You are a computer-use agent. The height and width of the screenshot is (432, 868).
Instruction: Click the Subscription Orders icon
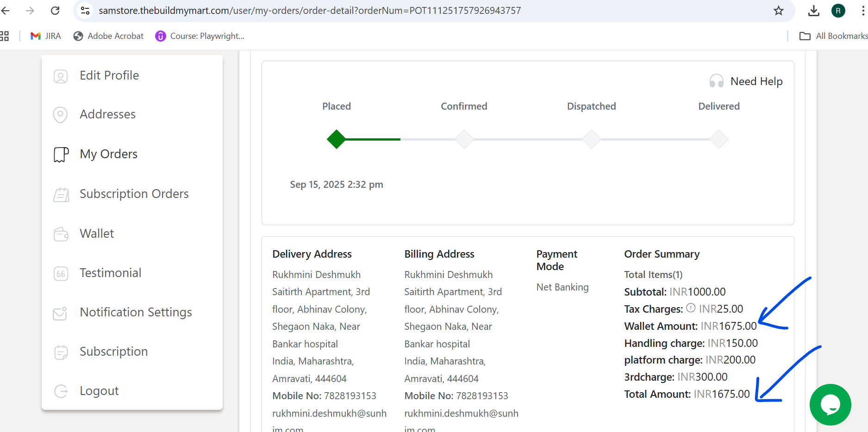coord(61,194)
